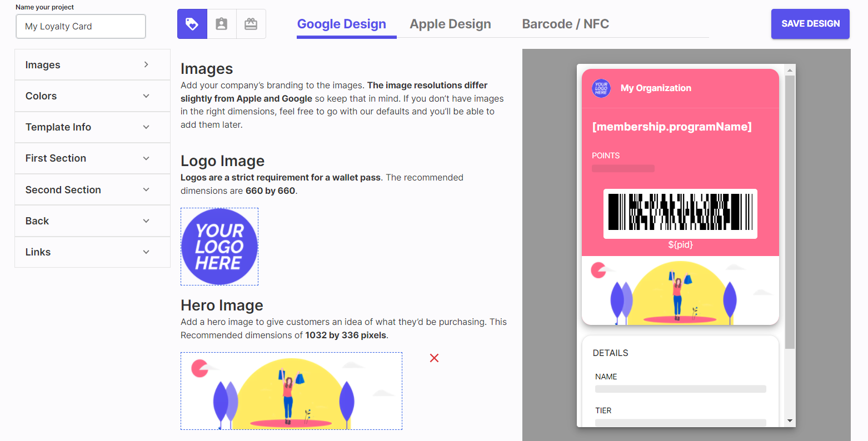This screenshot has height=441, width=868.
Task: Remove the hero image with the red X
Action: (x=435, y=358)
